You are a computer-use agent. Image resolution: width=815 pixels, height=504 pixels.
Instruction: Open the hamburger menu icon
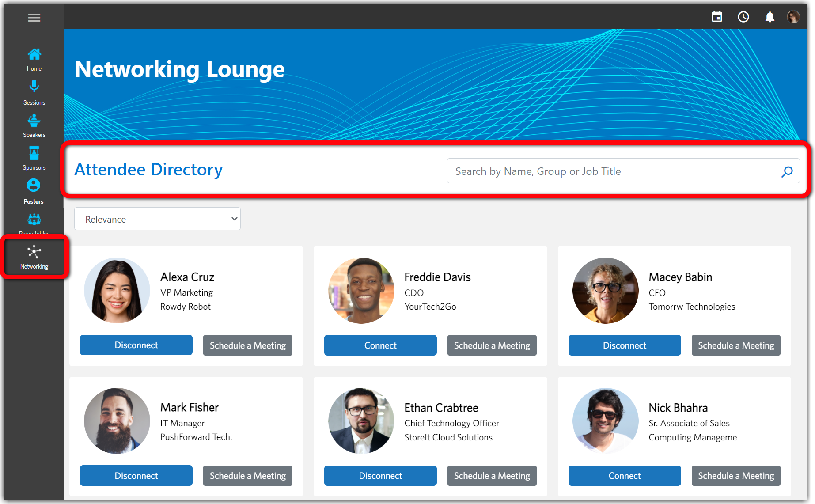[34, 18]
